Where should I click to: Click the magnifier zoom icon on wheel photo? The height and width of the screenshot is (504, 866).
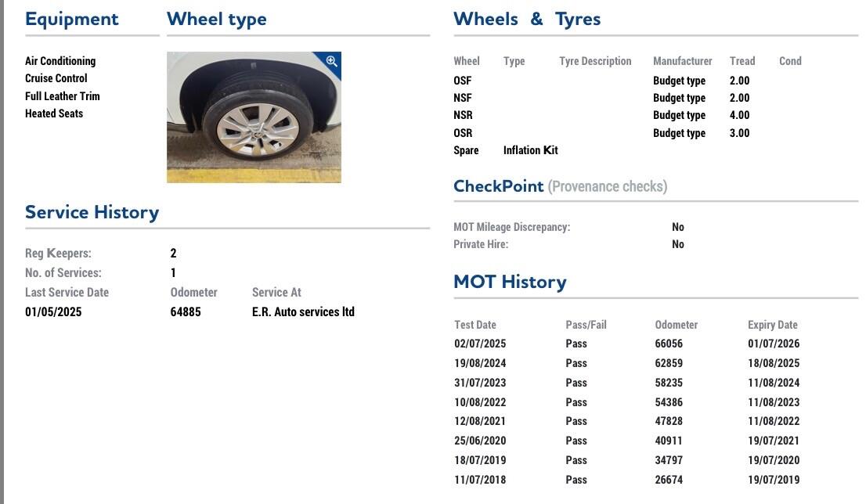coord(331,61)
